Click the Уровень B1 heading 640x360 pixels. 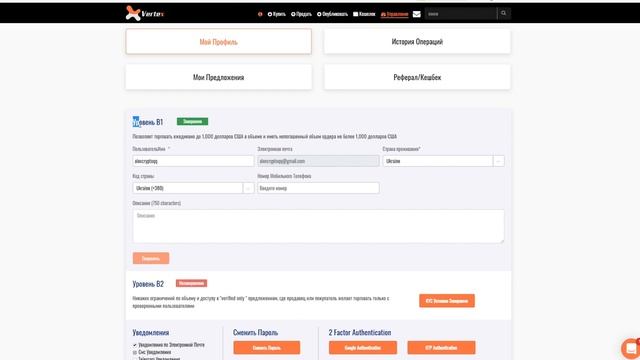click(x=148, y=122)
